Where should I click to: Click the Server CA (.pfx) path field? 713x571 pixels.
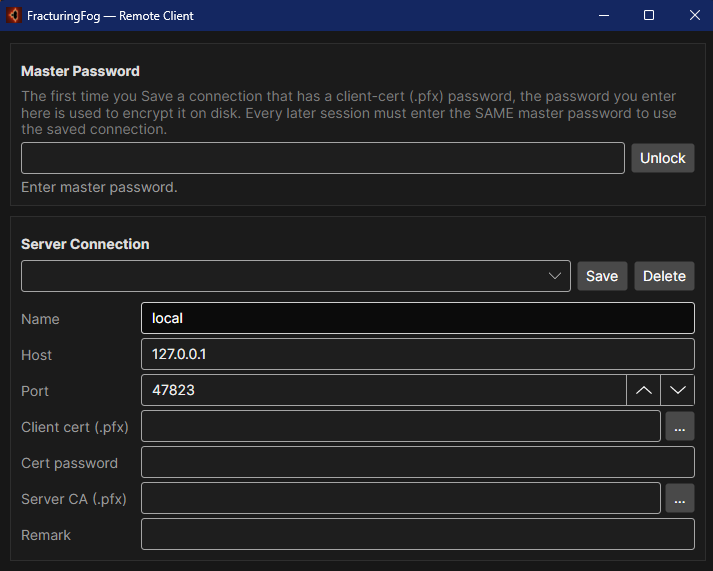(401, 498)
